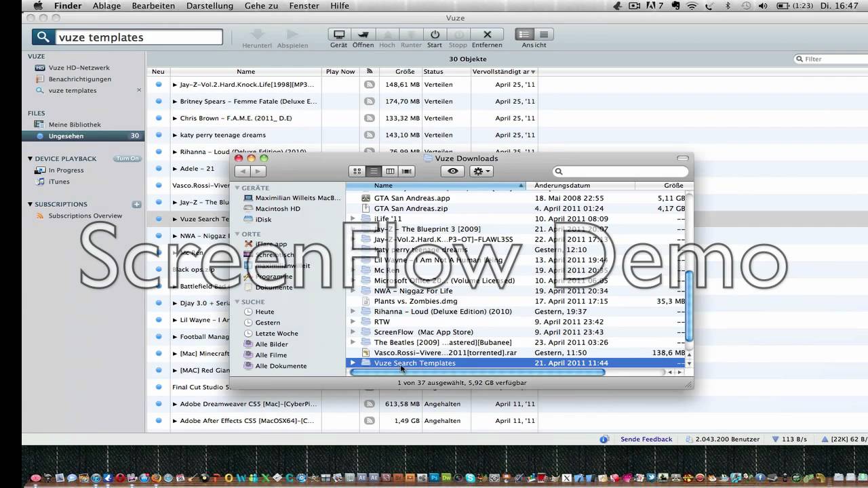Go forward with Finder's forward arrow
This screenshot has height=488, width=868.
(x=258, y=171)
